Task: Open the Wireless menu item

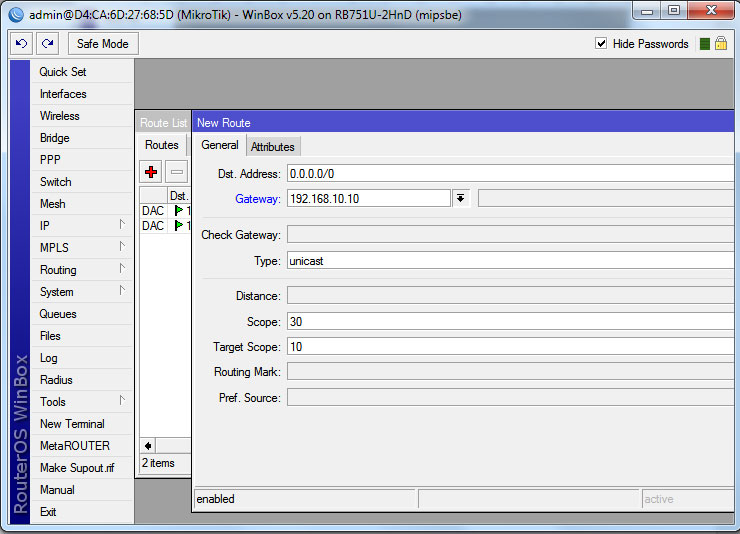Action: click(59, 116)
